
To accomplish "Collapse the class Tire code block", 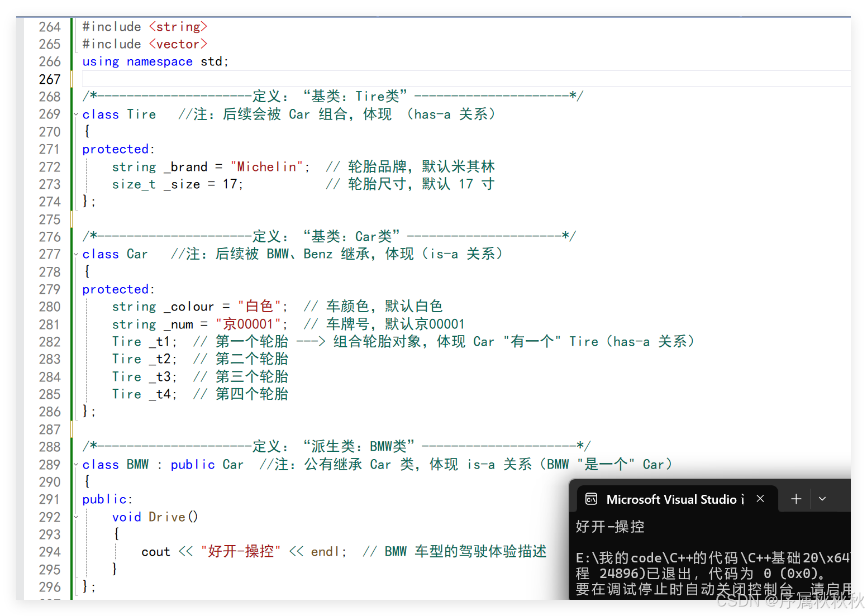I will [76, 114].
